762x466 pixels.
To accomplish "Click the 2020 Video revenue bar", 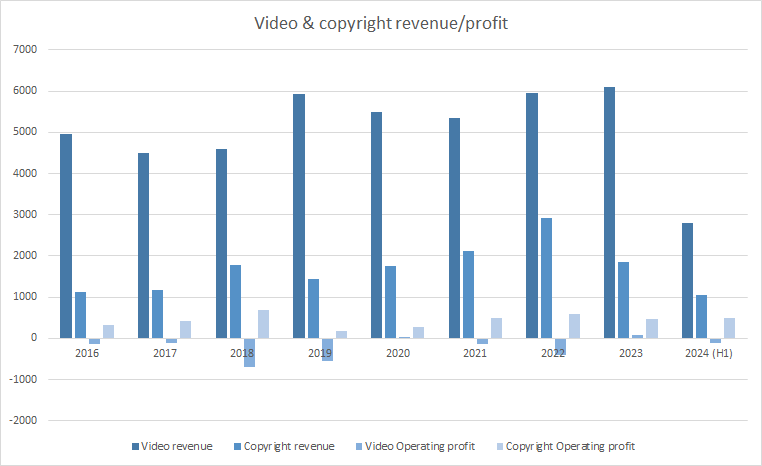I will point(377,225).
